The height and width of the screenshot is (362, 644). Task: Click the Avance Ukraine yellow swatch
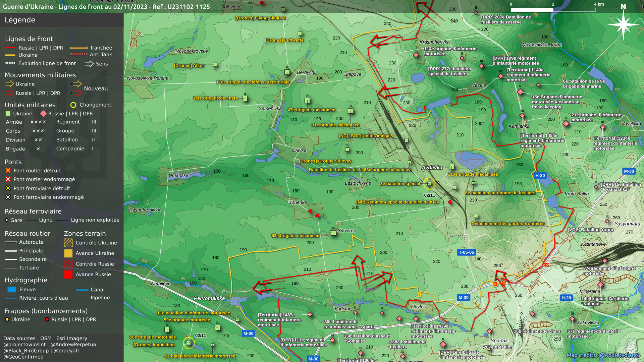(x=68, y=253)
